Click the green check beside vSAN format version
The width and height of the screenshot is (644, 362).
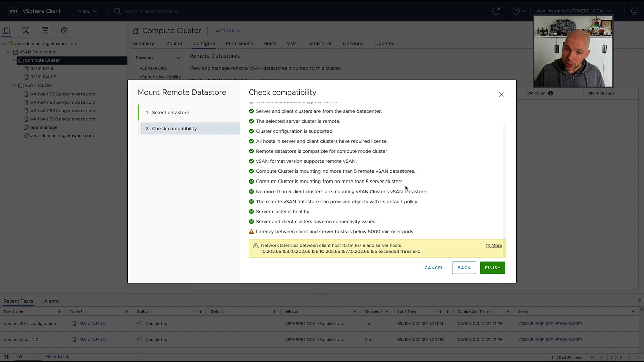click(251, 161)
